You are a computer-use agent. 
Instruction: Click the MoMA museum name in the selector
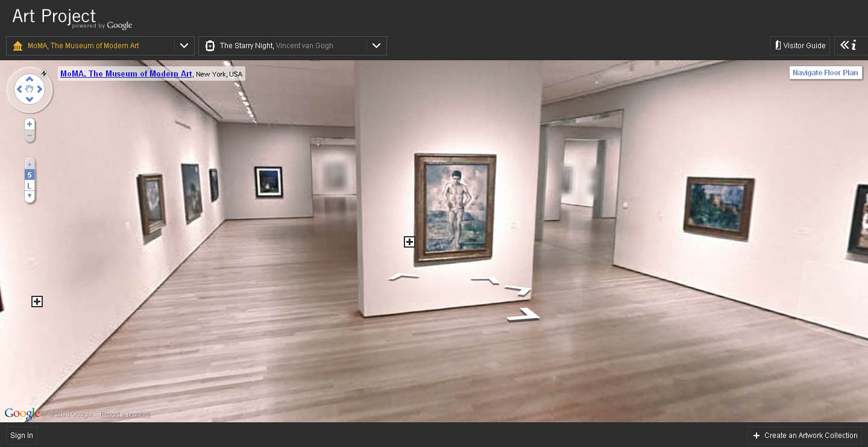tap(83, 46)
